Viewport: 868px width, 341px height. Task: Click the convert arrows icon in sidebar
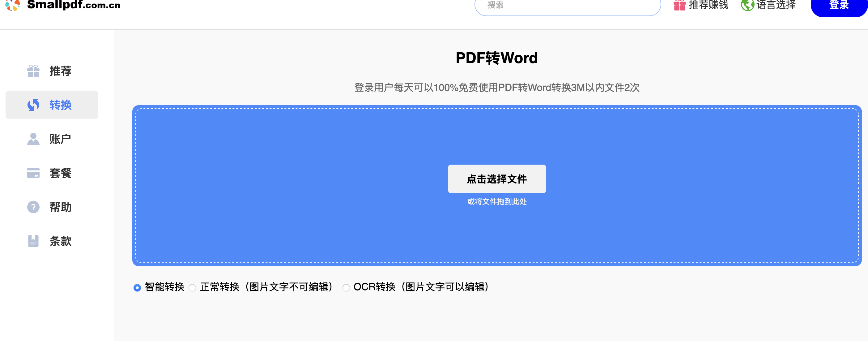[33, 105]
